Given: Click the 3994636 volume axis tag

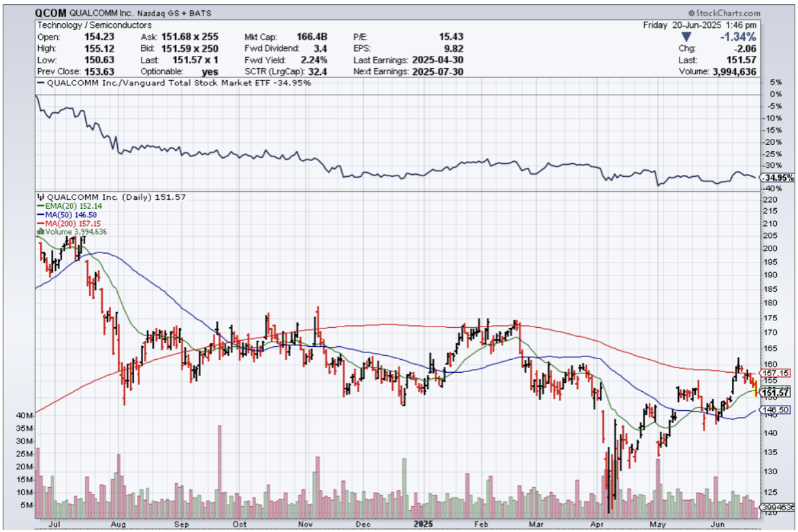Looking at the screenshot, I should 777,507.
